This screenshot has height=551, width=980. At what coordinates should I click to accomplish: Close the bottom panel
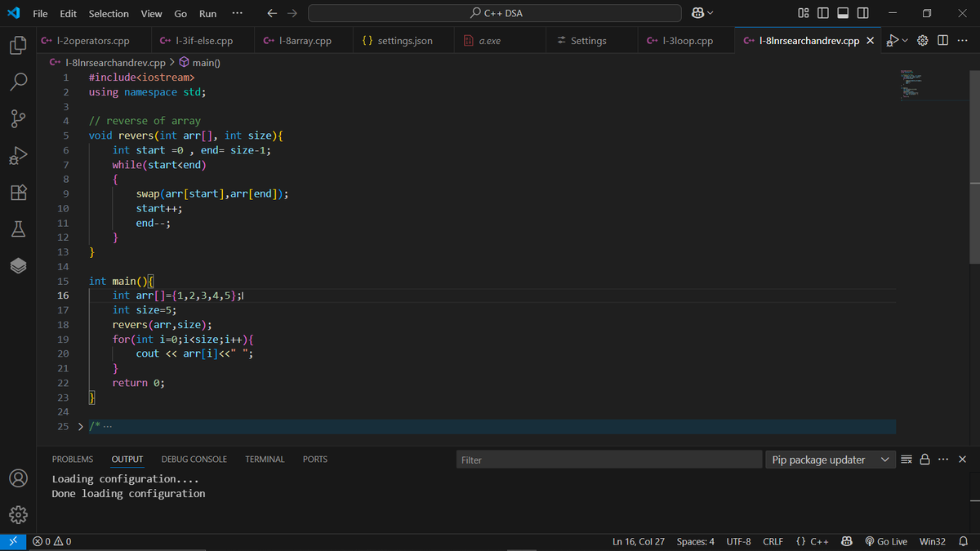point(962,460)
